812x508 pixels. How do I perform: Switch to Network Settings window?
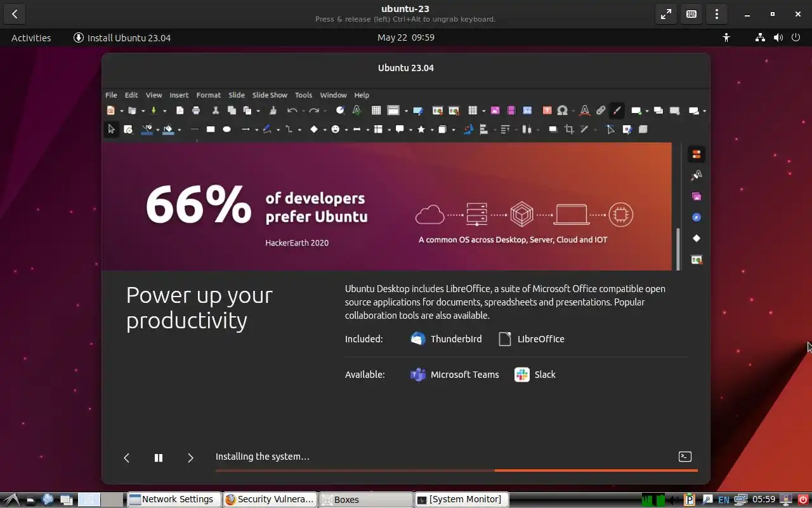[x=174, y=500]
